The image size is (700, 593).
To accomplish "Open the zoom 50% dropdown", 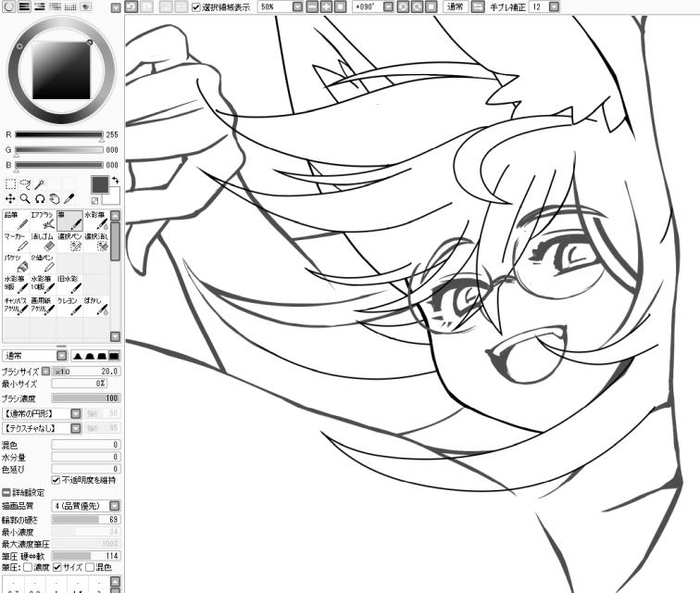I will pyautogui.click(x=297, y=6).
